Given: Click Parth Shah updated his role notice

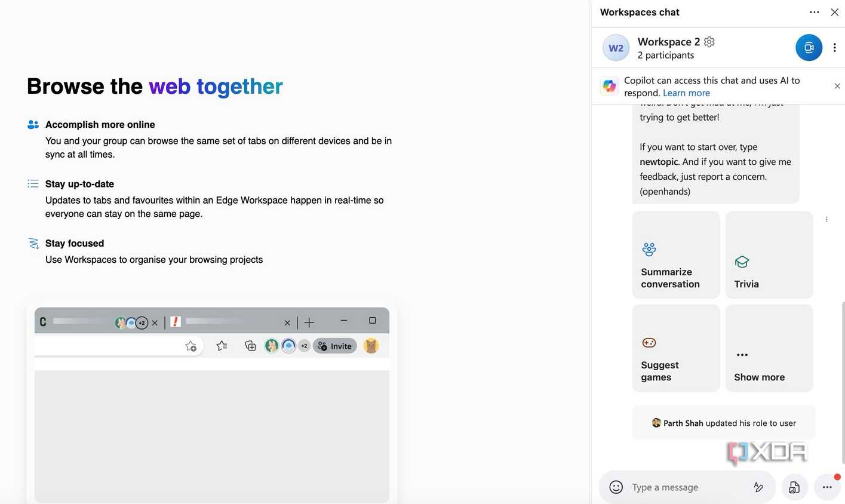Looking at the screenshot, I should pos(724,423).
